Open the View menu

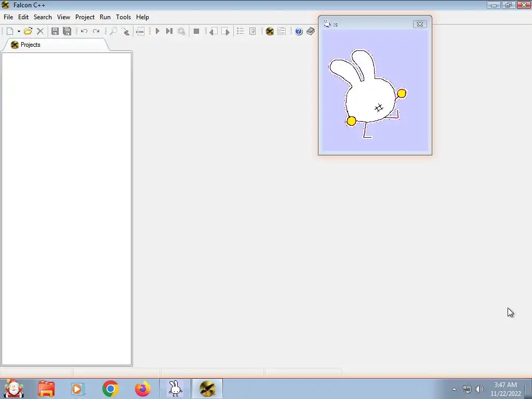tap(63, 17)
